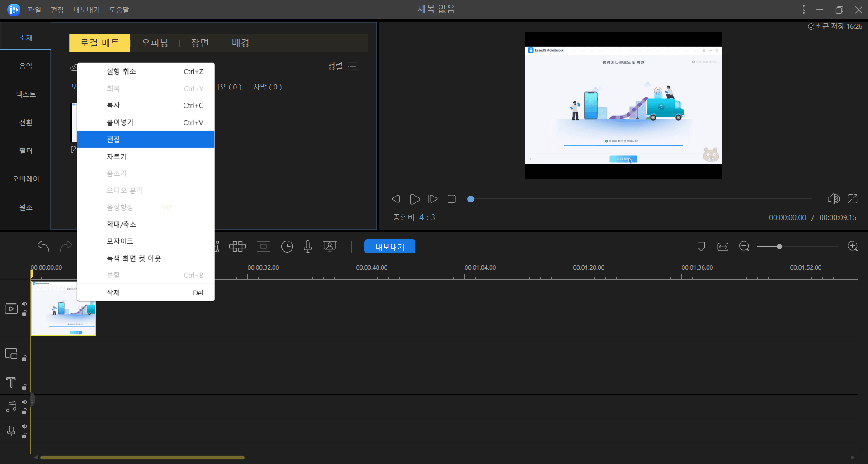Screen dimensions: 868x464
Task: Click the mosaic grid icon in toolbar
Action: point(237,247)
